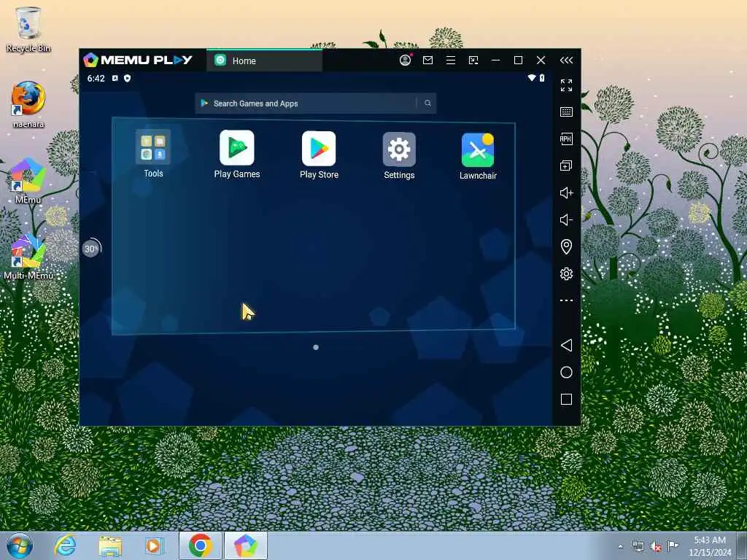Click the muted speaker tray icon

pos(656,547)
